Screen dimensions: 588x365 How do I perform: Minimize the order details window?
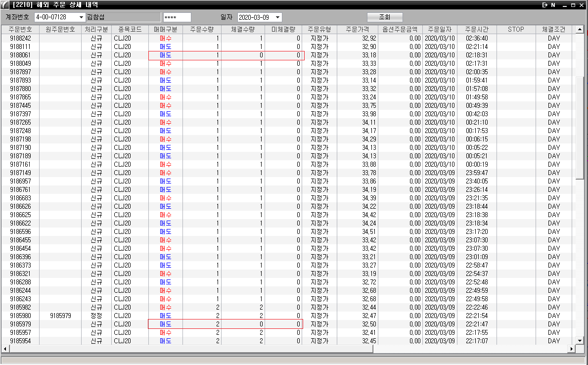pyautogui.click(x=565, y=5)
